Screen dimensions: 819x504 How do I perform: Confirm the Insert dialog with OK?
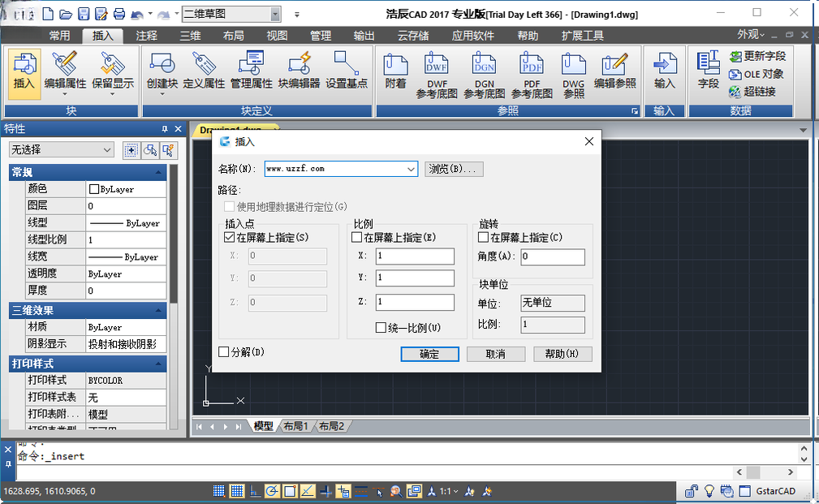(429, 354)
